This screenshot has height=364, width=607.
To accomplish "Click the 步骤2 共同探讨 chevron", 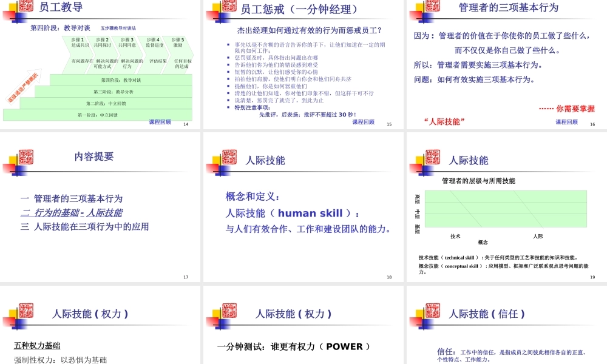I will pos(102,54).
